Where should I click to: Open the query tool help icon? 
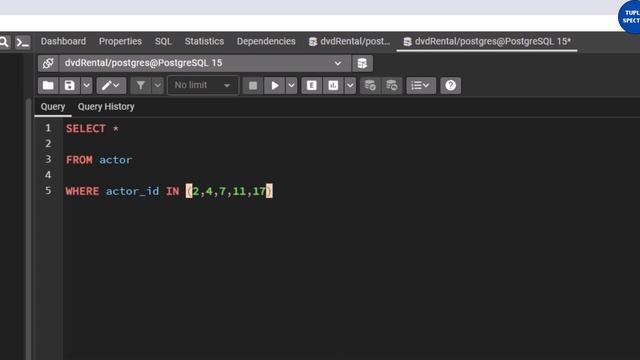[x=451, y=85]
